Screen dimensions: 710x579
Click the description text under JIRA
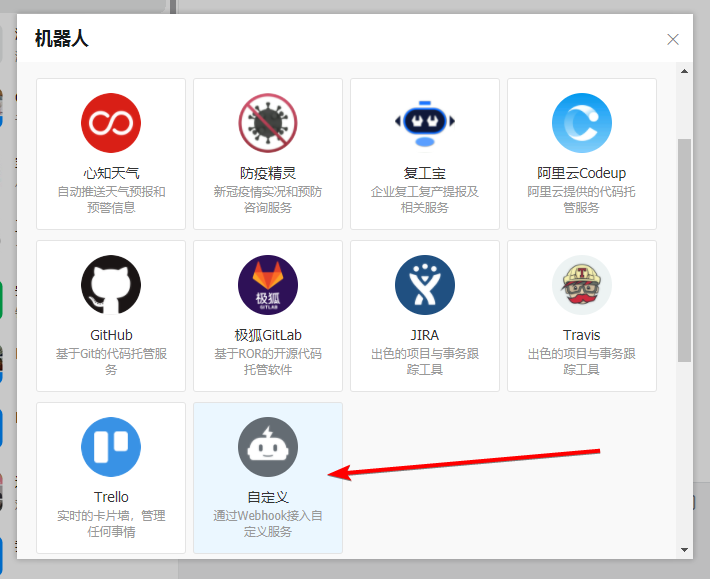pos(425,362)
